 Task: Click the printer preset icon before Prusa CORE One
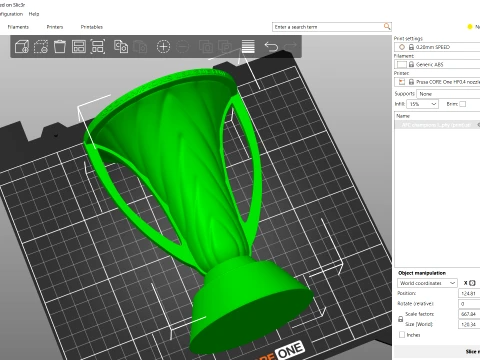(x=402, y=82)
